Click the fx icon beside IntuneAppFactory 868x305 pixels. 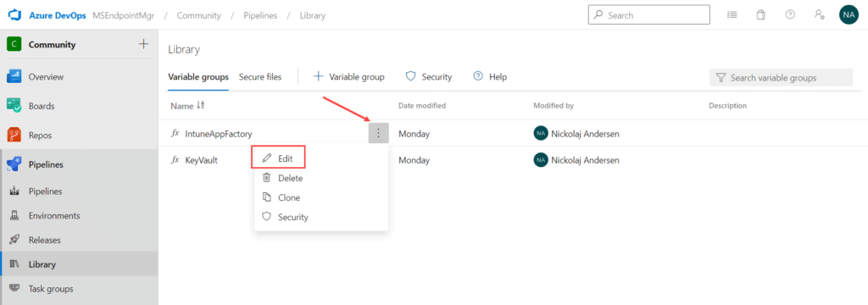click(175, 133)
